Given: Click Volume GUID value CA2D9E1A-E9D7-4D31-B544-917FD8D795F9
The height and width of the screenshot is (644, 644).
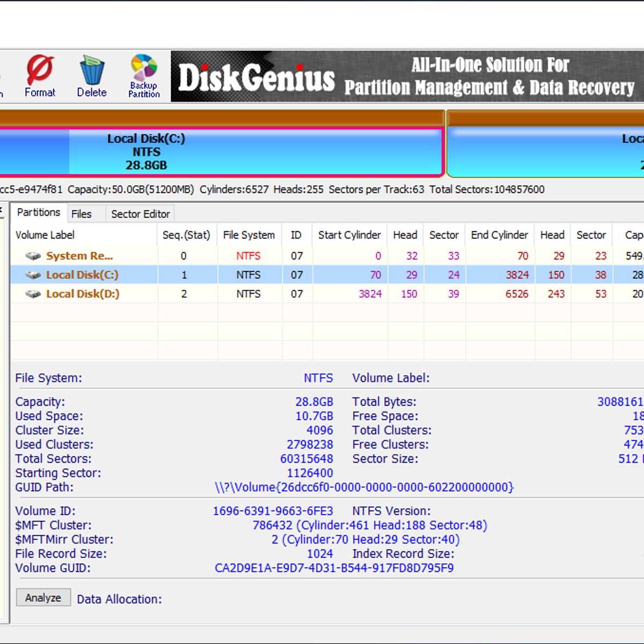Looking at the screenshot, I should tap(334, 568).
